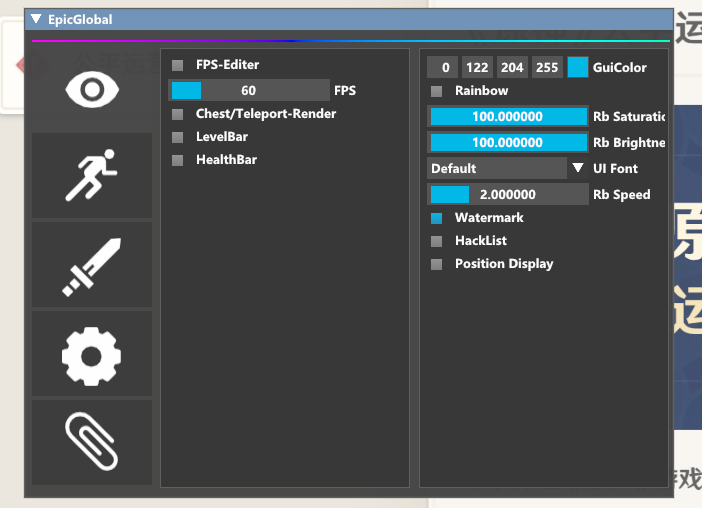This screenshot has width=702, height=508.
Task: Toggle the HackList checkbox
Action: coord(436,241)
